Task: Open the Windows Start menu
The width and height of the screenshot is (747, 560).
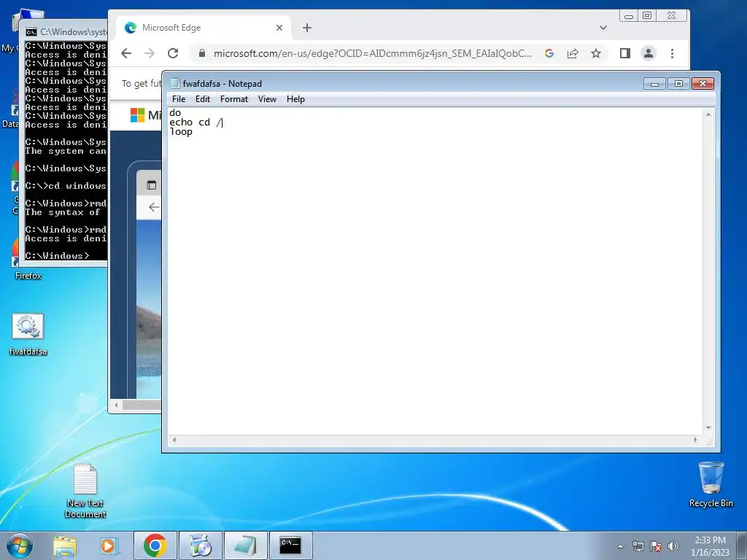Action: click(19, 545)
